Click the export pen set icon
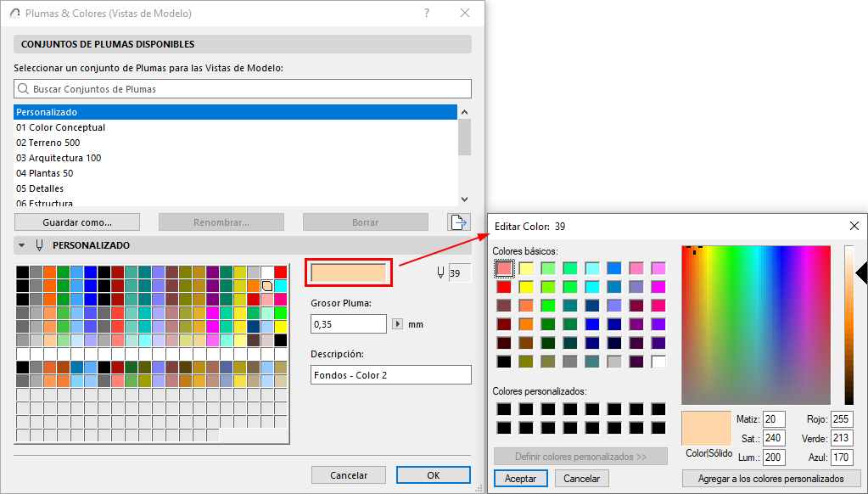 click(458, 222)
